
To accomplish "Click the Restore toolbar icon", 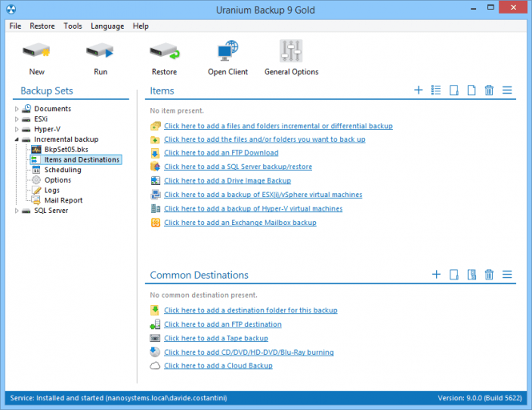I will tap(165, 51).
